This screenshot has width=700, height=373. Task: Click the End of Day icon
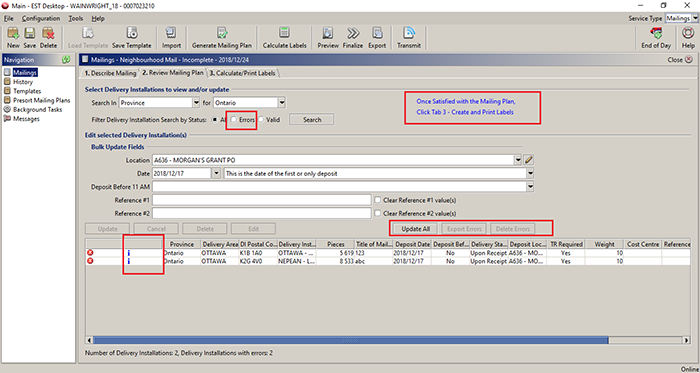(x=656, y=33)
